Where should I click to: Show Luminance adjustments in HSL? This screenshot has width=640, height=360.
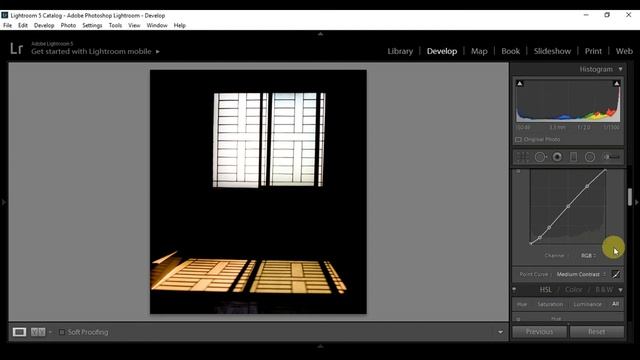click(x=587, y=304)
